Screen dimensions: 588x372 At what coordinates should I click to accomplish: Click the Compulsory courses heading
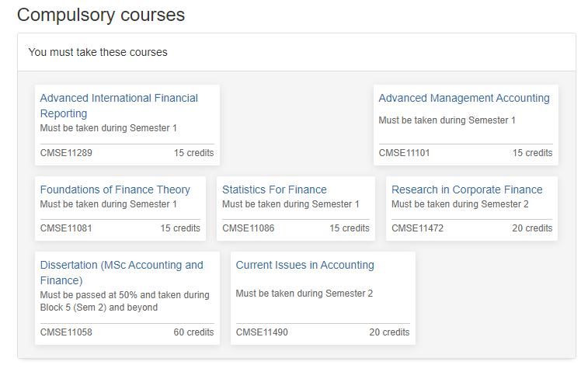click(101, 15)
